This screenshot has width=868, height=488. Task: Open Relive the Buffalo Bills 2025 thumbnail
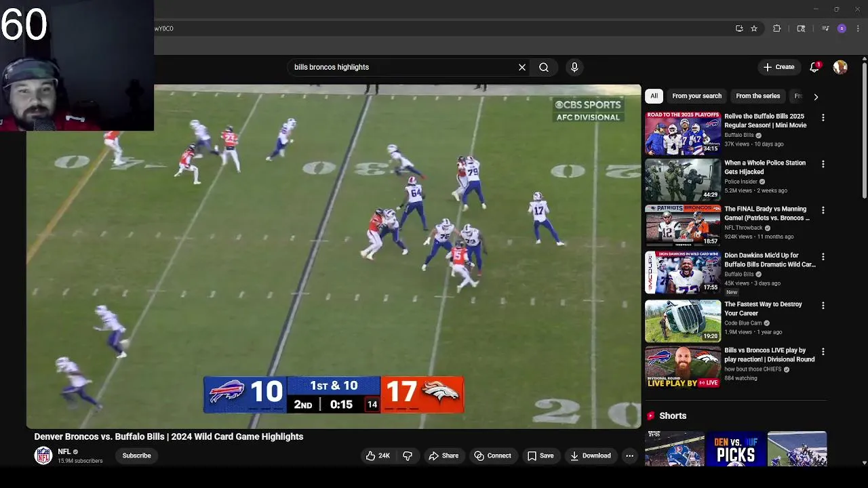pyautogui.click(x=683, y=134)
